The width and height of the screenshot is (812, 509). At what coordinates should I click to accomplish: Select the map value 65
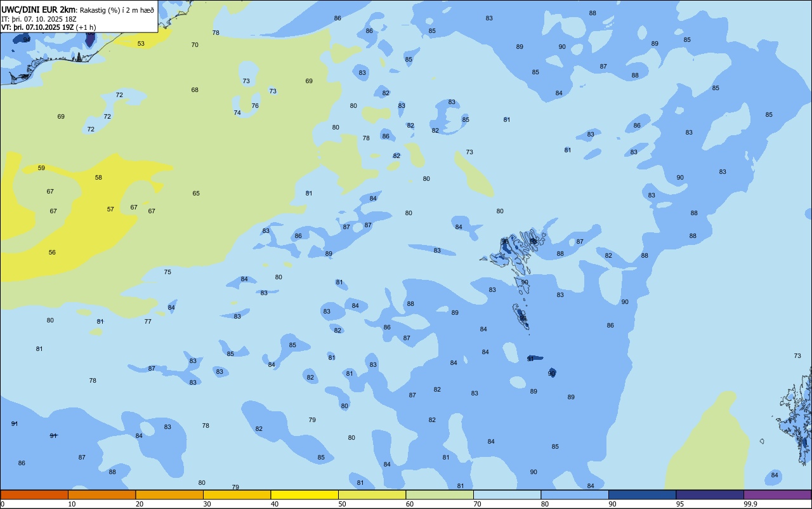[x=196, y=194]
